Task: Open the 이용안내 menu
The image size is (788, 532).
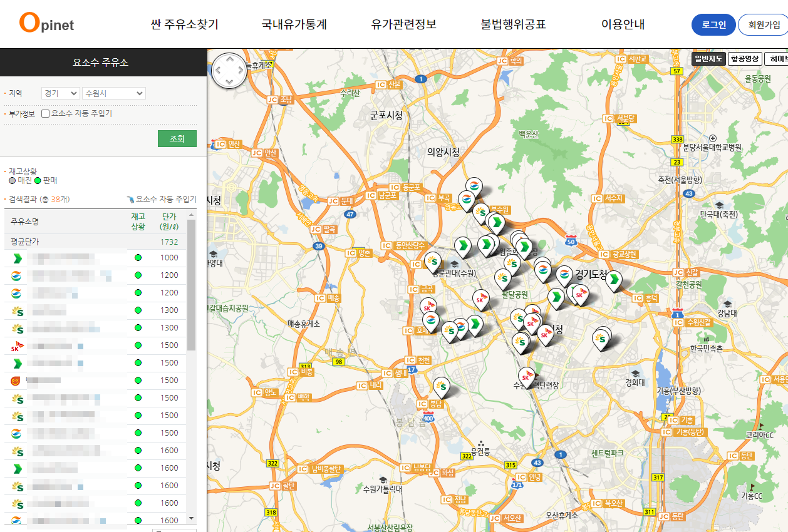Action: click(x=623, y=24)
